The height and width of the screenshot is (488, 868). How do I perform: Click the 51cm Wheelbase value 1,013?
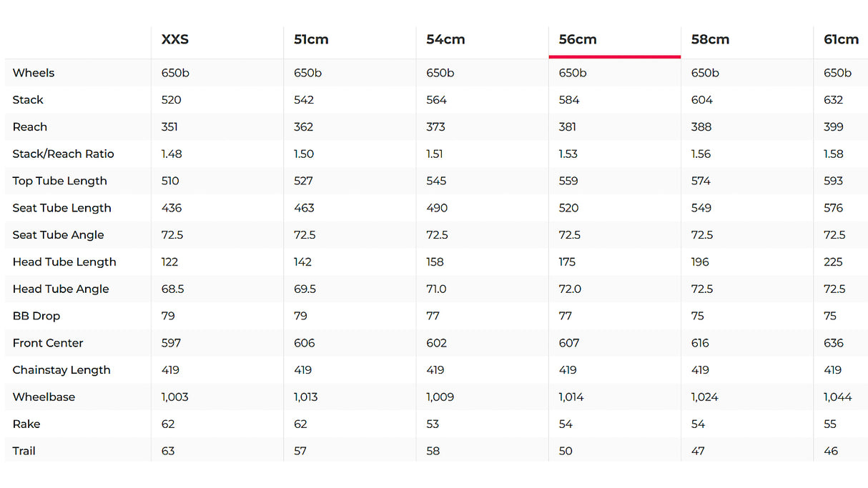tap(305, 397)
